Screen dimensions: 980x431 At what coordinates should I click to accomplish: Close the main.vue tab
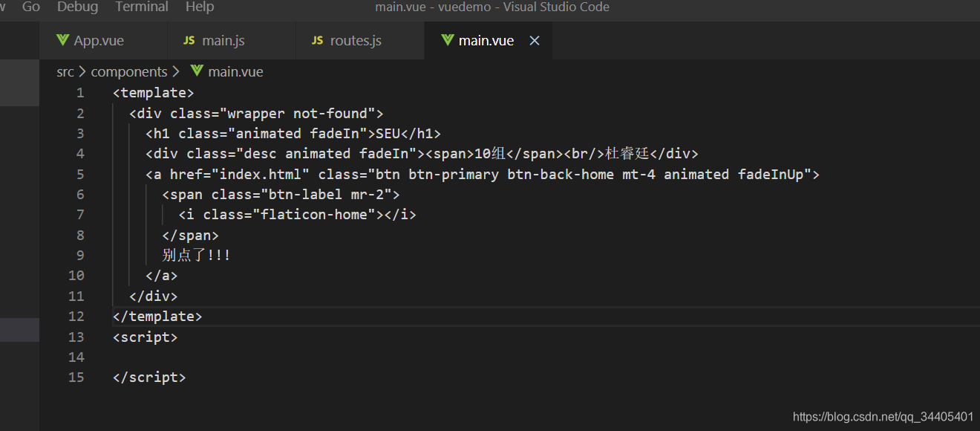pos(535,41)
